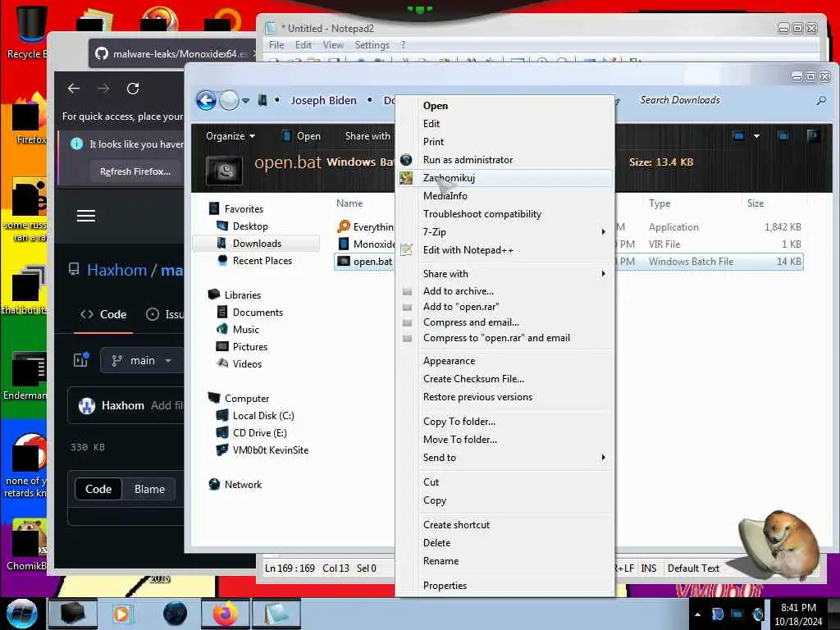Click Firefox back arrow icon
This screenshot has height=630, width=840.
click(x=74, y=89)
